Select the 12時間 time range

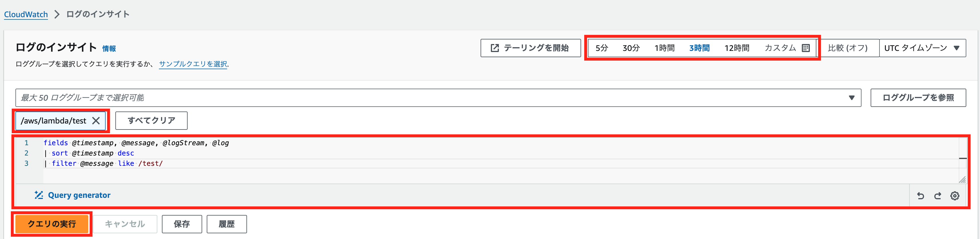point(736,48)
